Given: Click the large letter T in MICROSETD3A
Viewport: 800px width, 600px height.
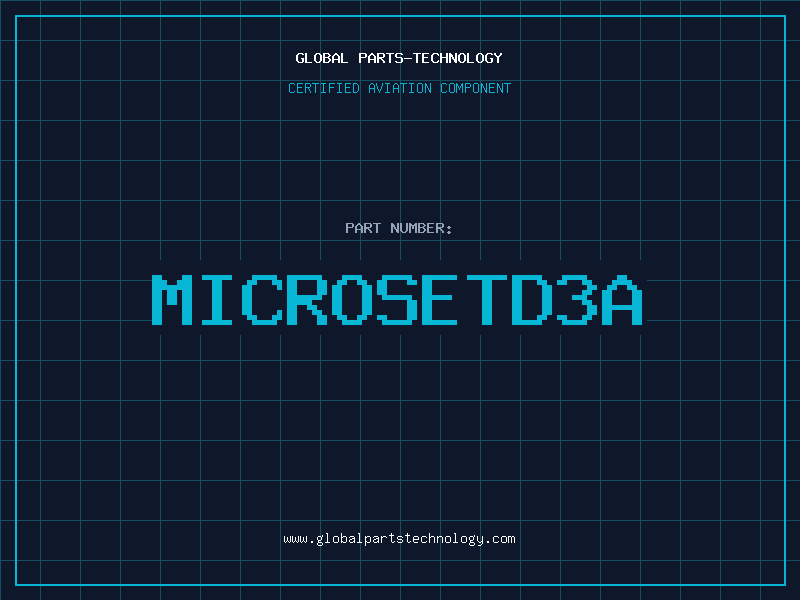Looking at the screenshot, I should [x=487, y=299].
